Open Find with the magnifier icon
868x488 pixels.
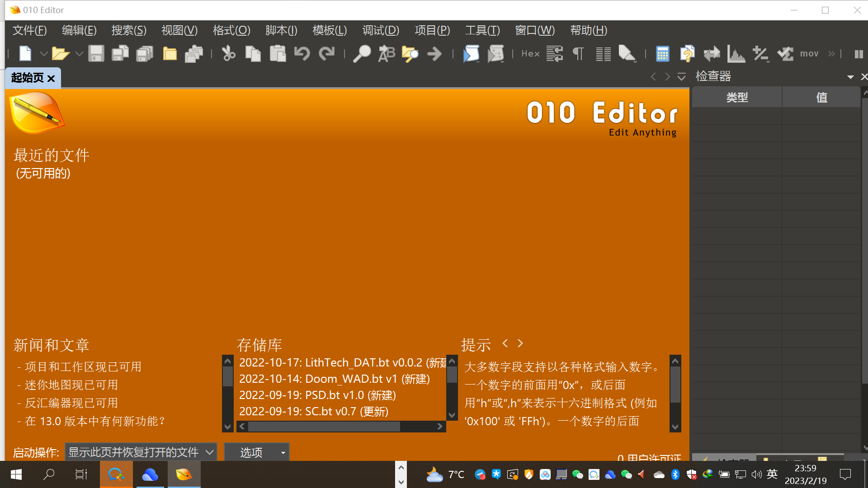click(x=362, y=54)
